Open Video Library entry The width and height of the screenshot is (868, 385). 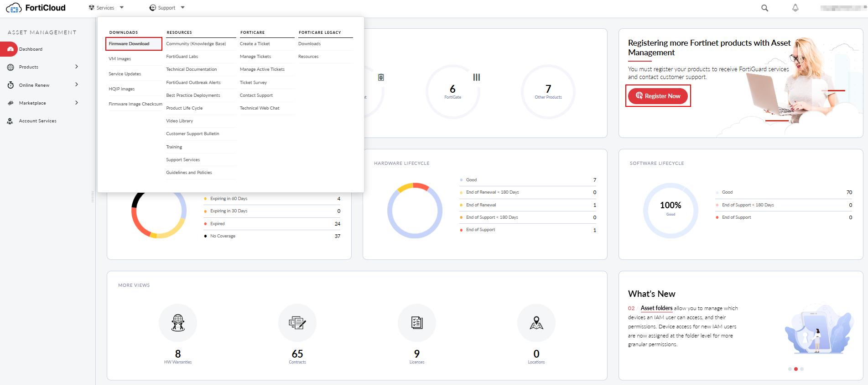(180, 121)
